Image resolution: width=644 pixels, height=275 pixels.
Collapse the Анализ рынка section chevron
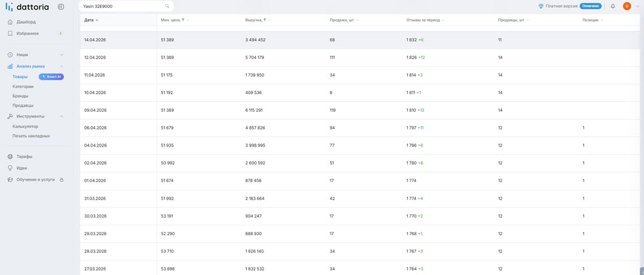pos(62,66)
